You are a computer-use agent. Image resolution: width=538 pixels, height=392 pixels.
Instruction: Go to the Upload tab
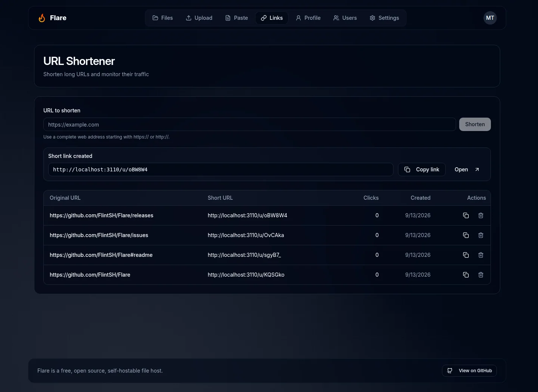click(199, 18)
